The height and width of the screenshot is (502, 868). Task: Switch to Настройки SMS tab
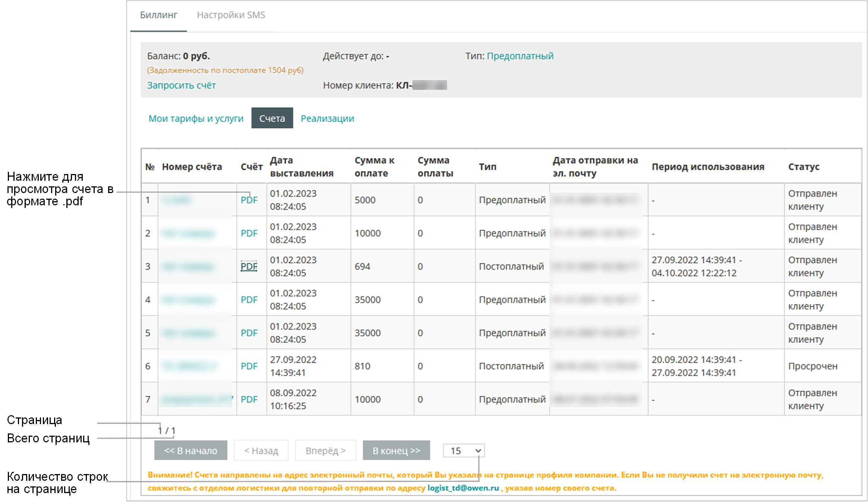231,15
